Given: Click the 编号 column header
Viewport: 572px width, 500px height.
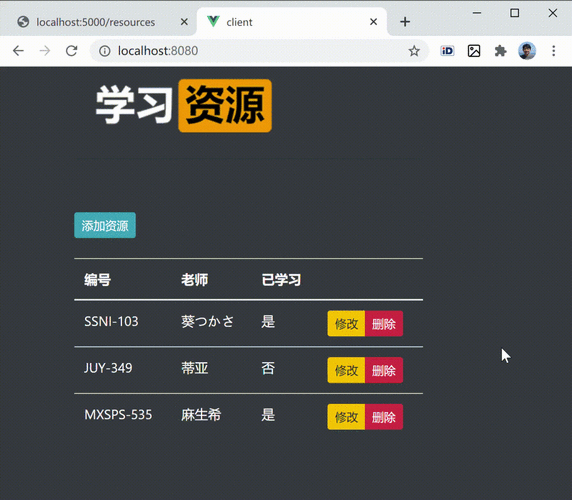Looking at the screenshot, I should coord(97,280).
